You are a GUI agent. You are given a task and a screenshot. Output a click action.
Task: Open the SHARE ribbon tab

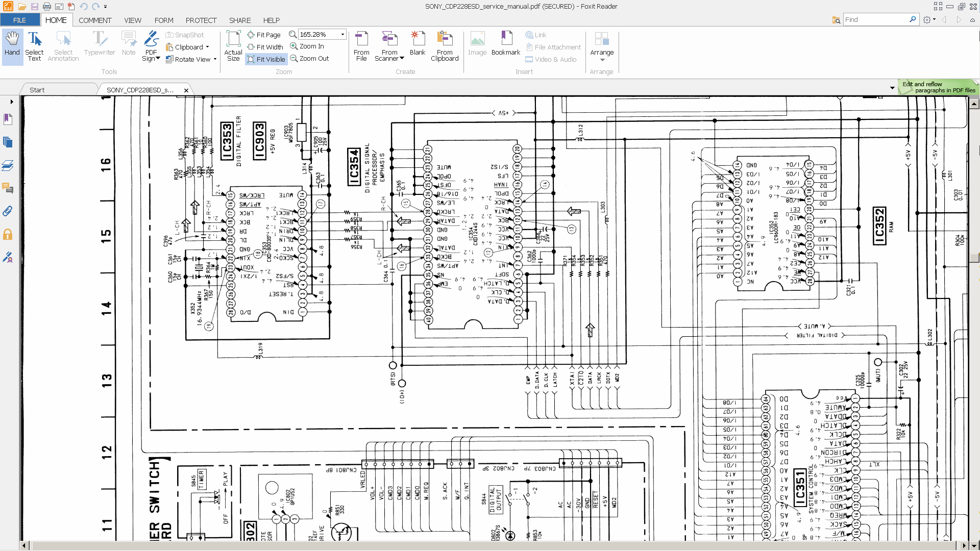click(x=240, y=20)
